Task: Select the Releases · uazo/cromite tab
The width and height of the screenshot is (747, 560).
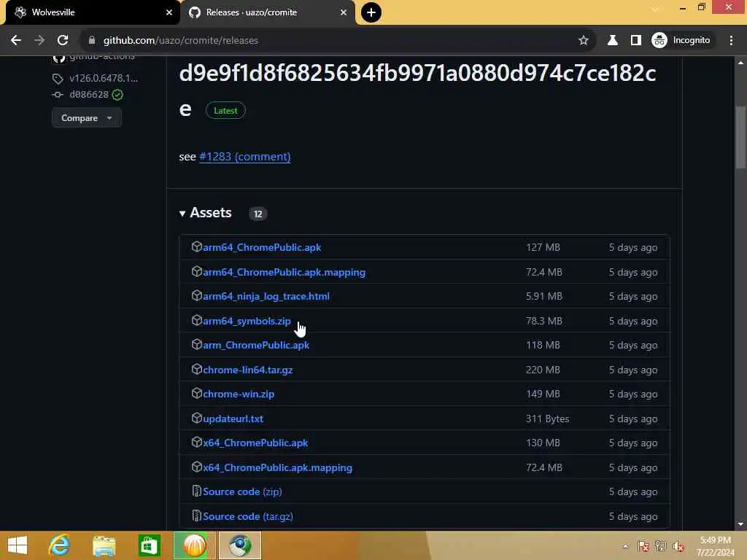Action: [x=268, y=12]
